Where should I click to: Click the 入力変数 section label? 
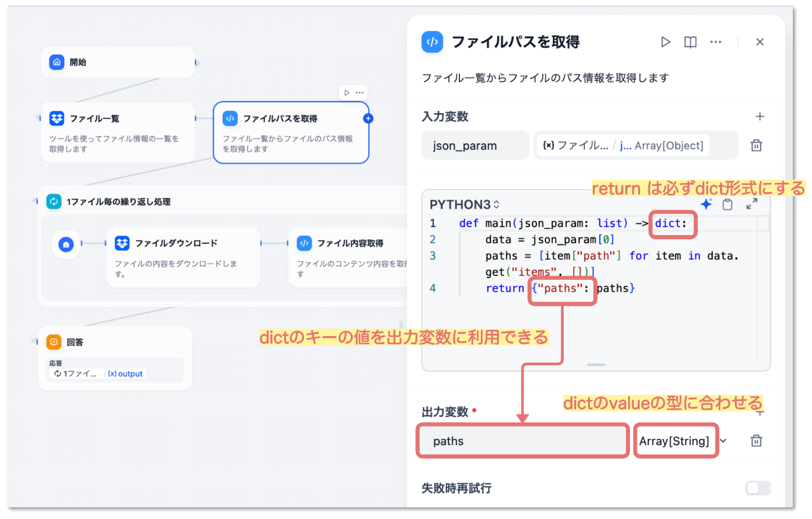[x=445, y=117]
